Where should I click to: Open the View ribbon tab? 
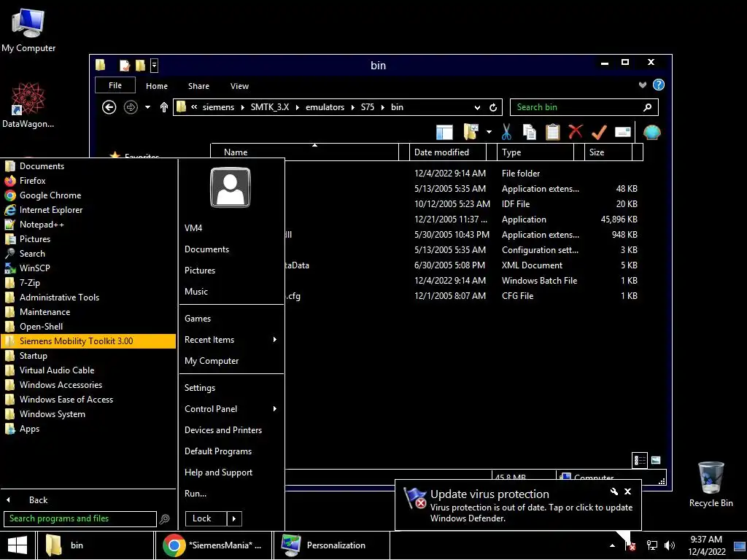point(239,86)
